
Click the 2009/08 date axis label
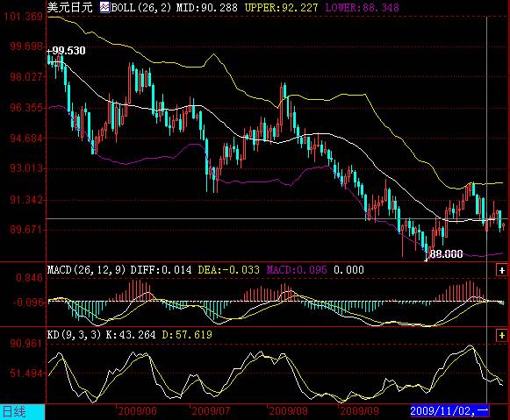(288, 411)
